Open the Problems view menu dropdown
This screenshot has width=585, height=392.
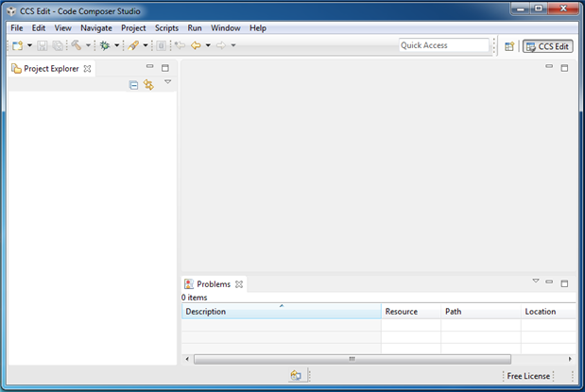point(536,281)
